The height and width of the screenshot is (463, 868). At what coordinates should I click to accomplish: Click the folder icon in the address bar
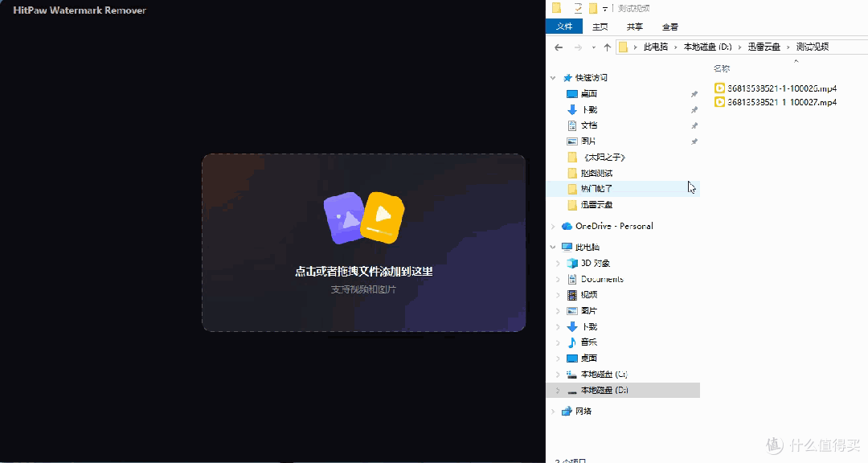(624, 47)
